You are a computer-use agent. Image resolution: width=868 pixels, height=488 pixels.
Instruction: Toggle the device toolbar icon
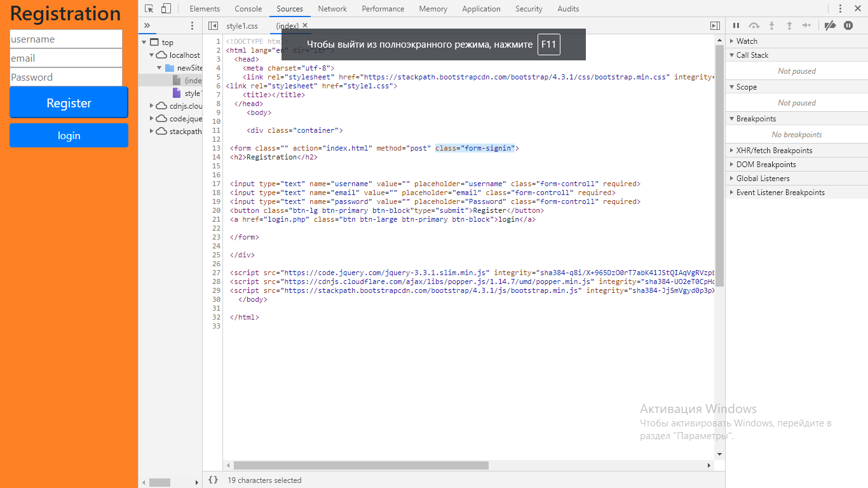point(166,8)
